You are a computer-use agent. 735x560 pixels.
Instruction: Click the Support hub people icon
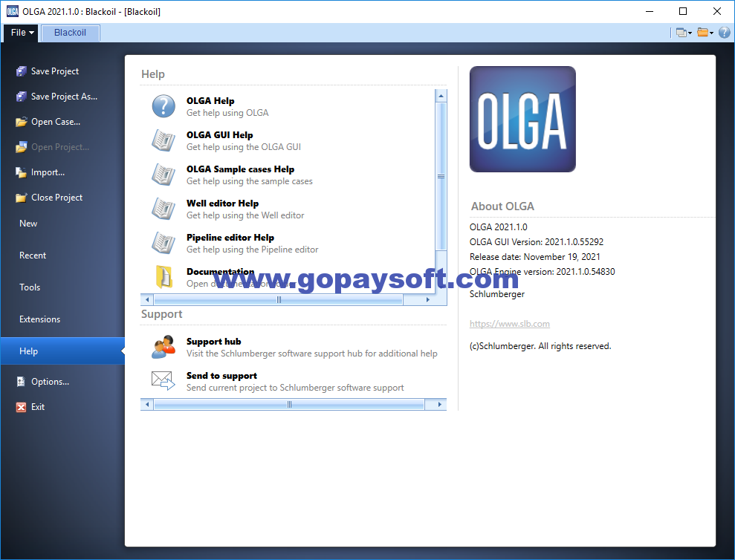coord(163,347)
